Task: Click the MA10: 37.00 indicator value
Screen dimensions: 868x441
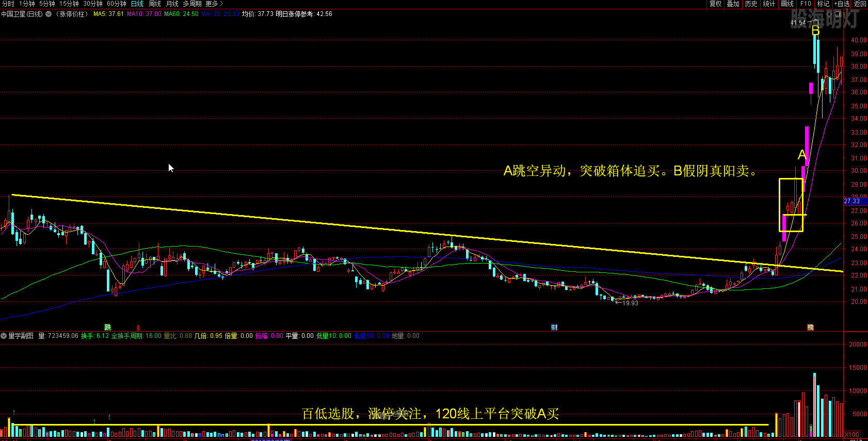Action: click(x=144, y=14)
